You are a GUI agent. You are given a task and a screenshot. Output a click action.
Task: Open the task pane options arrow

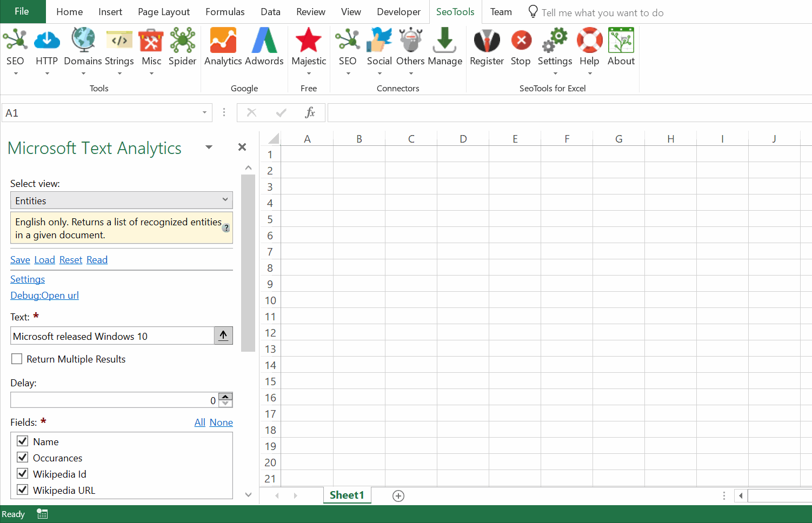[209, 147]
